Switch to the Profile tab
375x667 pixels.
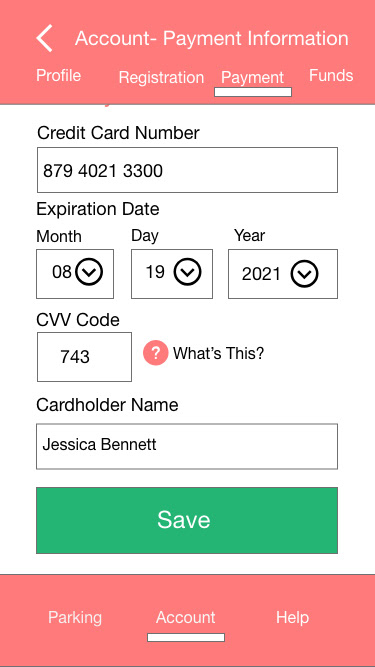point(58,75)
